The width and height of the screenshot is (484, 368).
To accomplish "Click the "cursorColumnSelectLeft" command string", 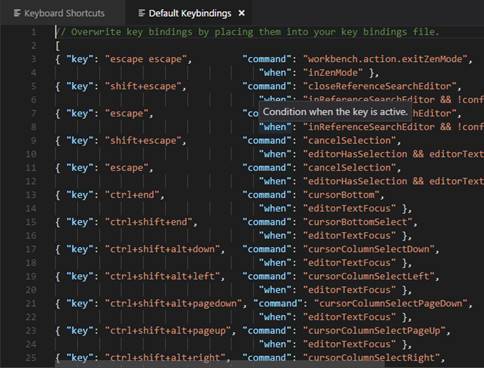I will (369, 277).
